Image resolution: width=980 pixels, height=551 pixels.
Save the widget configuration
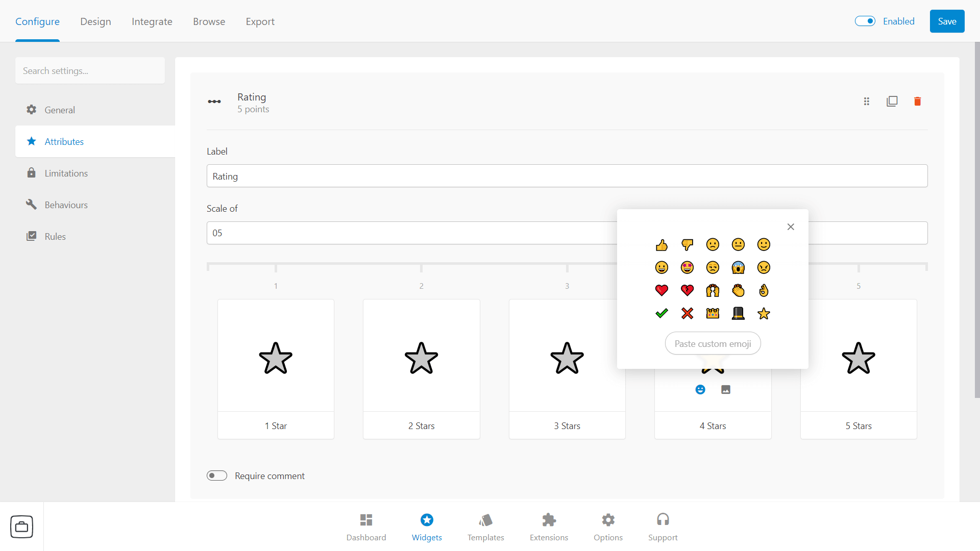947,21
